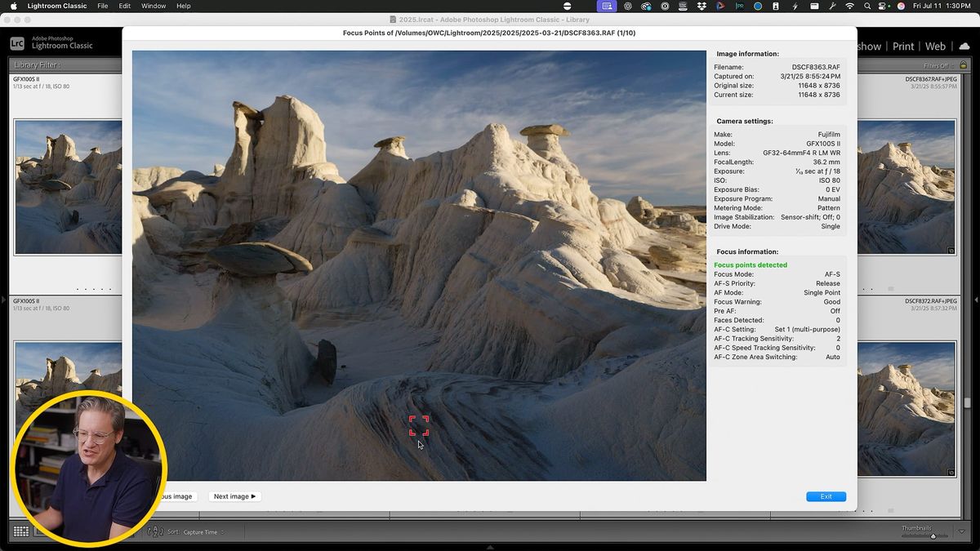Advance with the Next image button
This screenshot has width=980, height=551.
234,495
